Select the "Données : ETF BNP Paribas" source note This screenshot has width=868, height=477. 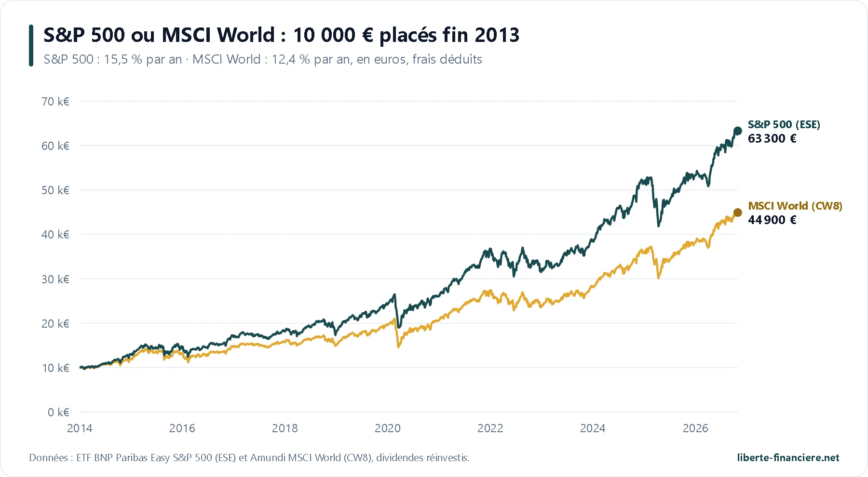tap(249, 458)
